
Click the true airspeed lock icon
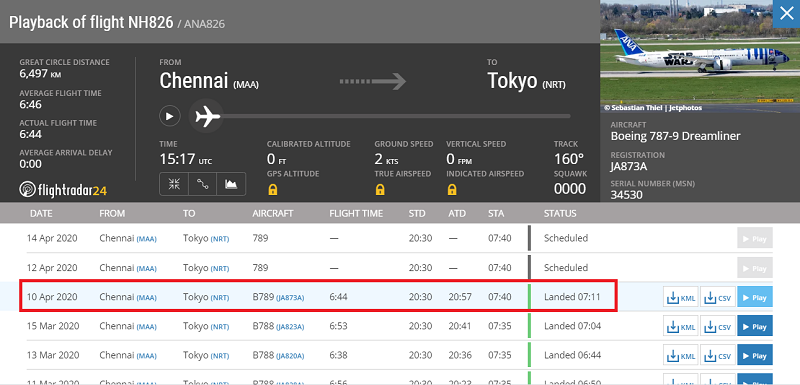pyautogui.click(x=380, y=190)
